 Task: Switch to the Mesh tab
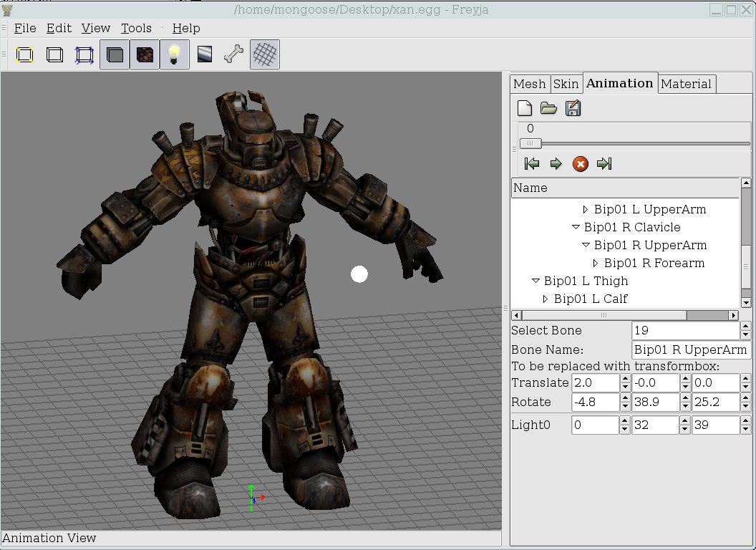529,84
